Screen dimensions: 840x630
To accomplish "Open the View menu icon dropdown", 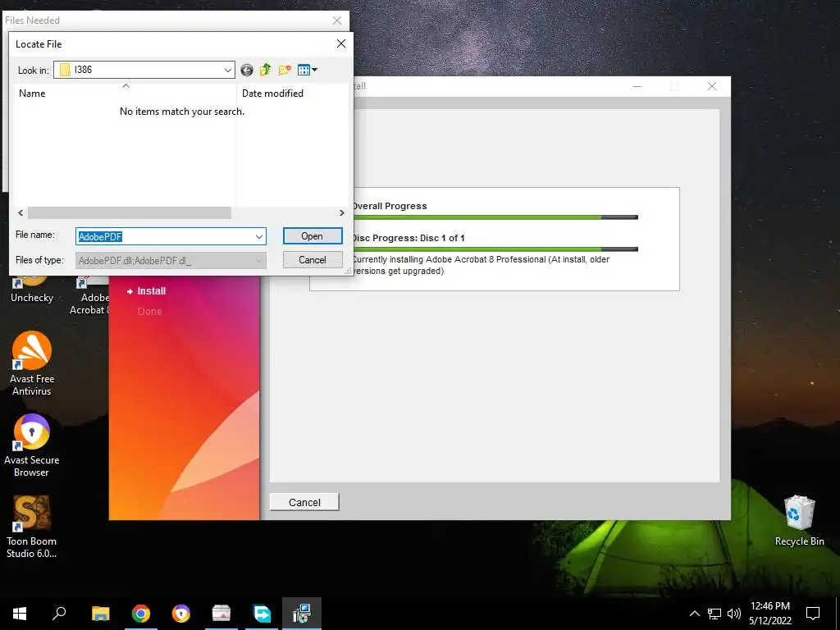I will [x=308, y=70].
